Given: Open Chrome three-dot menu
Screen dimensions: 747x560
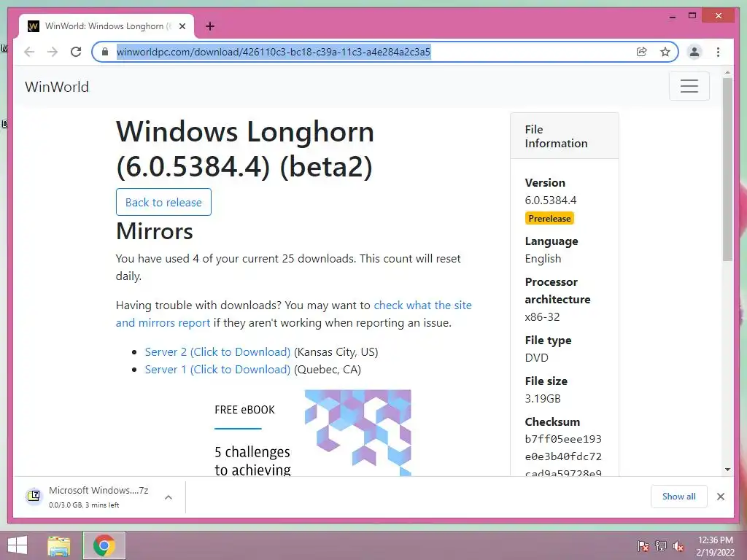Looking at the screenshot, I should pos(718,52).
